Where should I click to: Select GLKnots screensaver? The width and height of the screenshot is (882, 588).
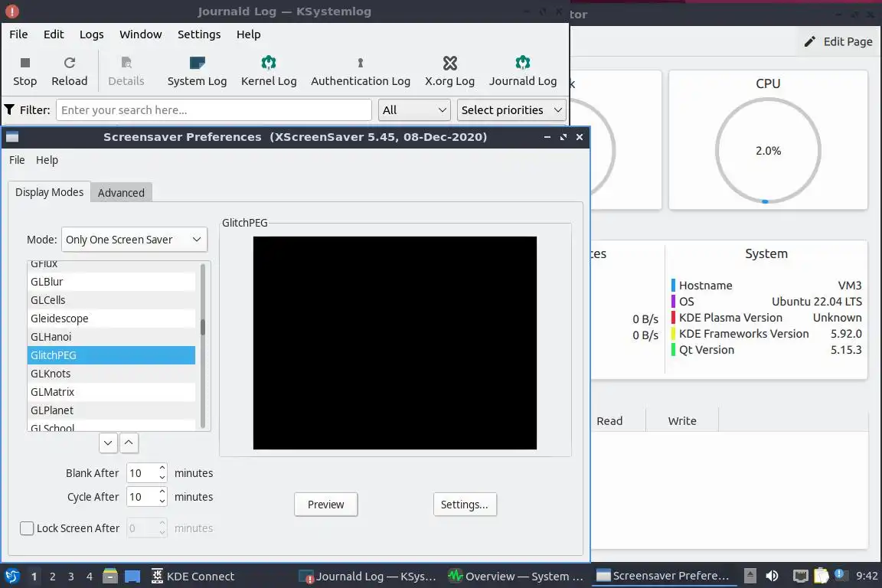(x=111, y=374)
